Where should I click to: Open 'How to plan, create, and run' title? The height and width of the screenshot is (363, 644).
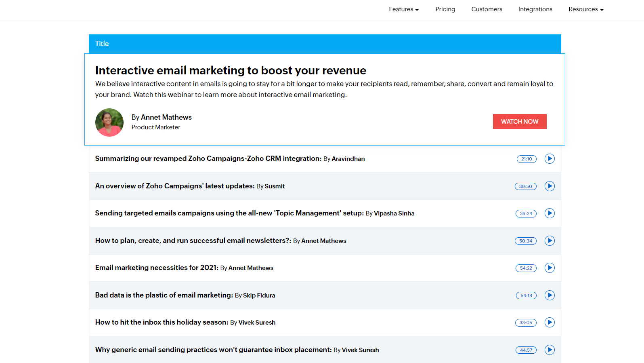click(x=193, y=241)
